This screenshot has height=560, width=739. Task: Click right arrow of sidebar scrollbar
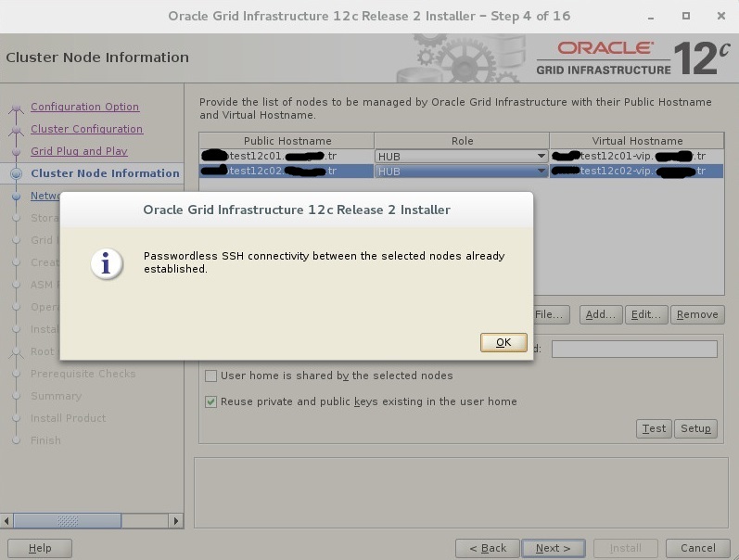point(176,521)
